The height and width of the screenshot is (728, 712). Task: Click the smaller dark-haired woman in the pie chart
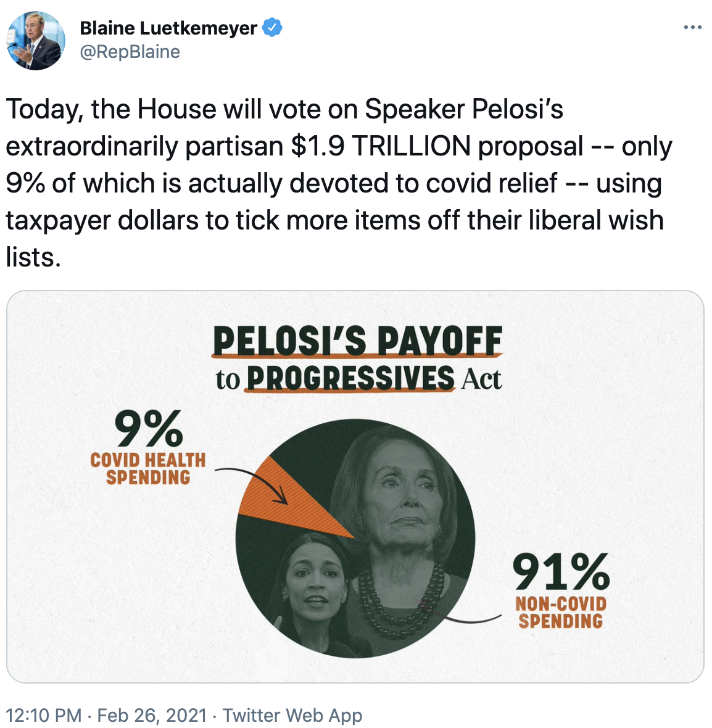click(315, 586)
